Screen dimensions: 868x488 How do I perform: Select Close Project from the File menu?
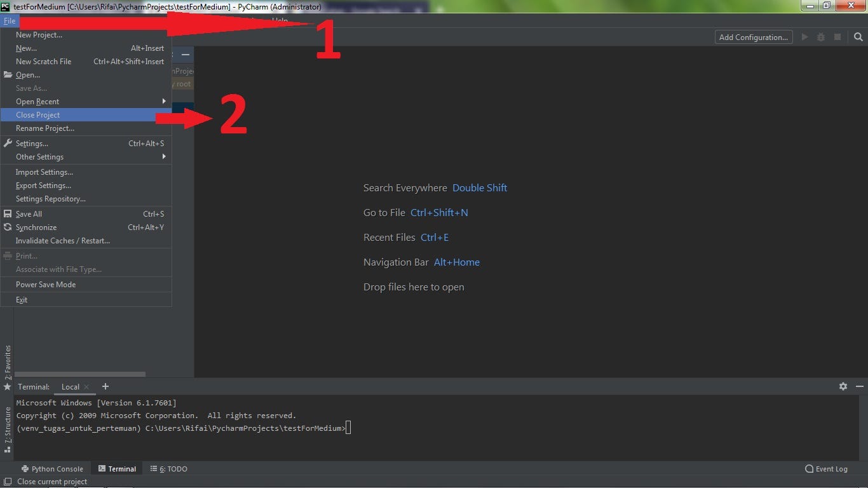[38, 114]
